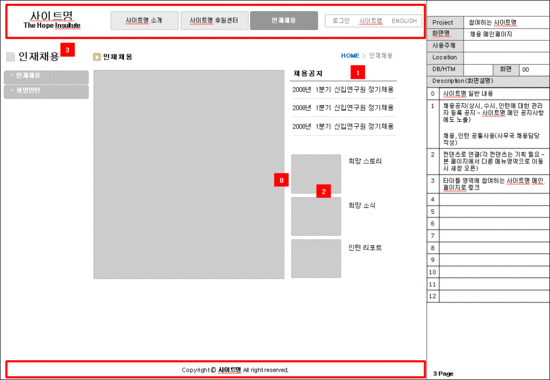Image resolution: width=550 pixels, height=380 pixels.
Task: Click the 채용 메인페이지 value cell
Action: [507, 34]
